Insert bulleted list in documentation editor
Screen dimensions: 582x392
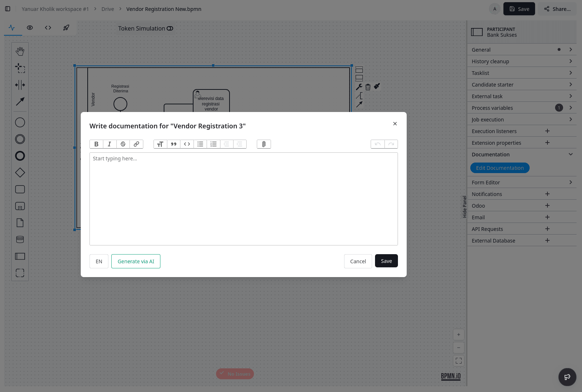point(200,144)
